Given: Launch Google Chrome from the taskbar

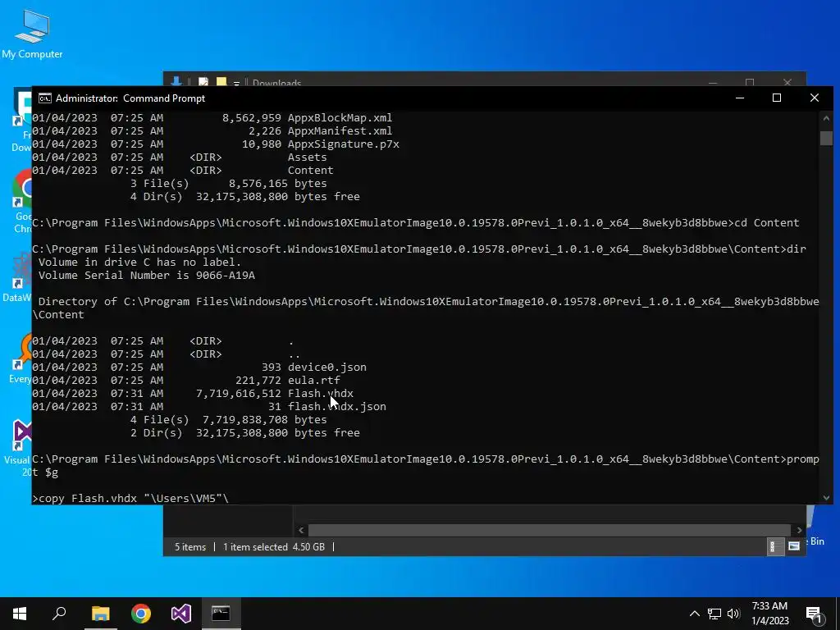Looking at the screenshot, I should click(141, 614).
